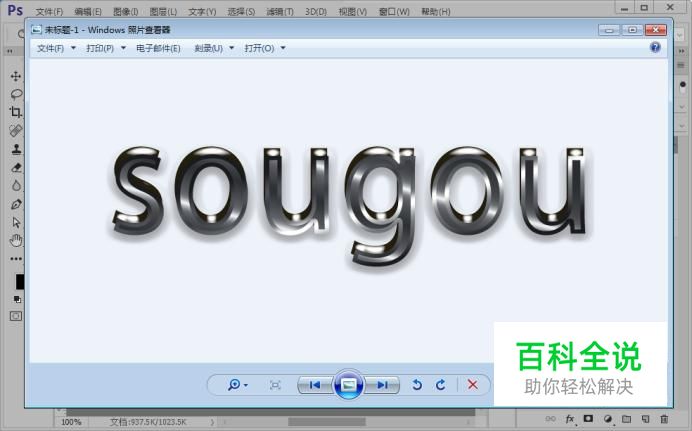Collapse the Photoshop tools panel double-arrow
The width and height of the screenshot is (692, 431).
coord(10,51)
